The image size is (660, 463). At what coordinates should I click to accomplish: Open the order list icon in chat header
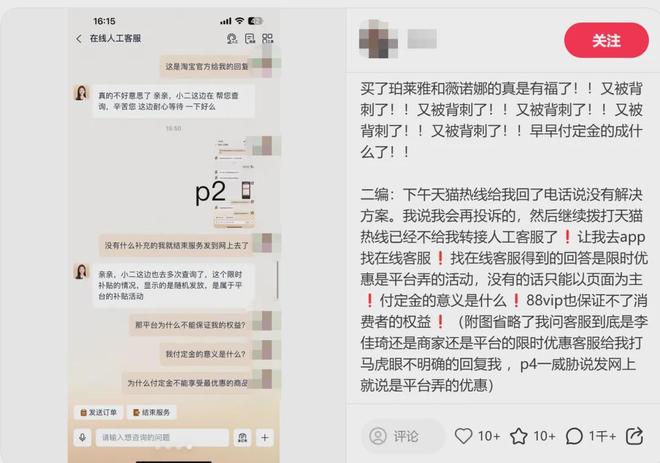click(x=250, y=39)
